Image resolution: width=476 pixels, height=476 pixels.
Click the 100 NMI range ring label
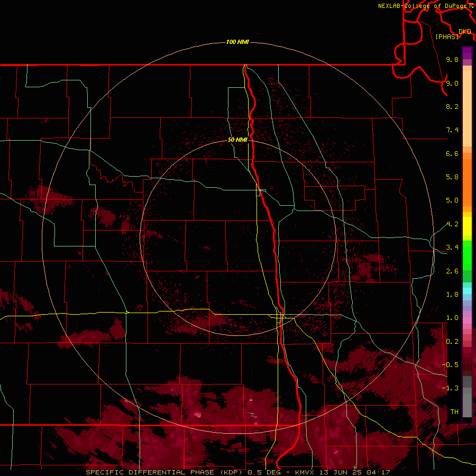tap(237, 42)
